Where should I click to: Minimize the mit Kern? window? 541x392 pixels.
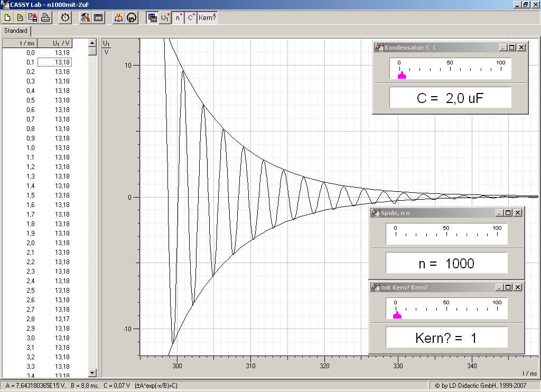[499, 287]
